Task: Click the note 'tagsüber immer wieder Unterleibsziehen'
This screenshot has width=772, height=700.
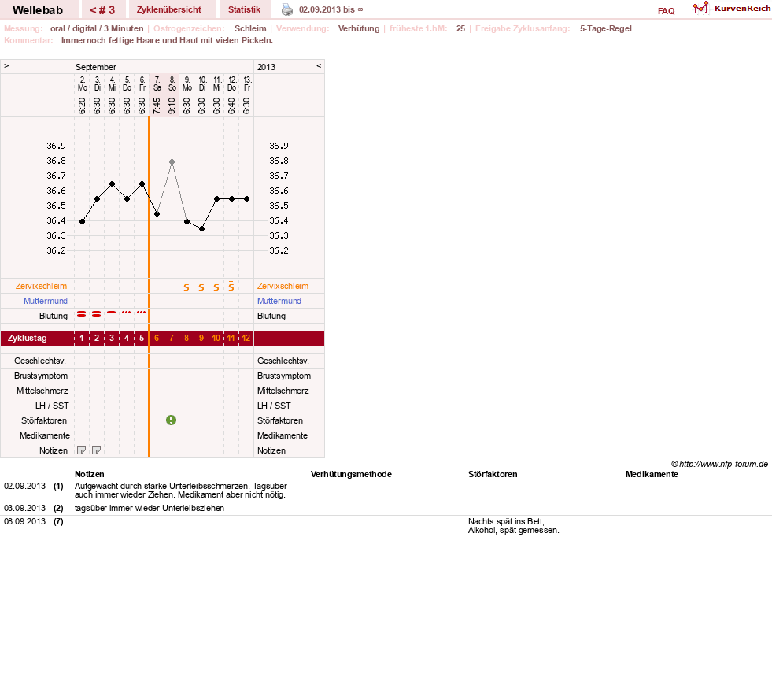Action: pos(150,509)
